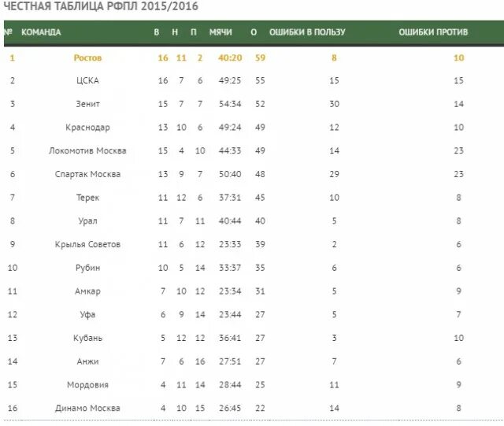This screenshot has width=504, height=426.
Task: Click the Терек team name
Action: point(87,198)
